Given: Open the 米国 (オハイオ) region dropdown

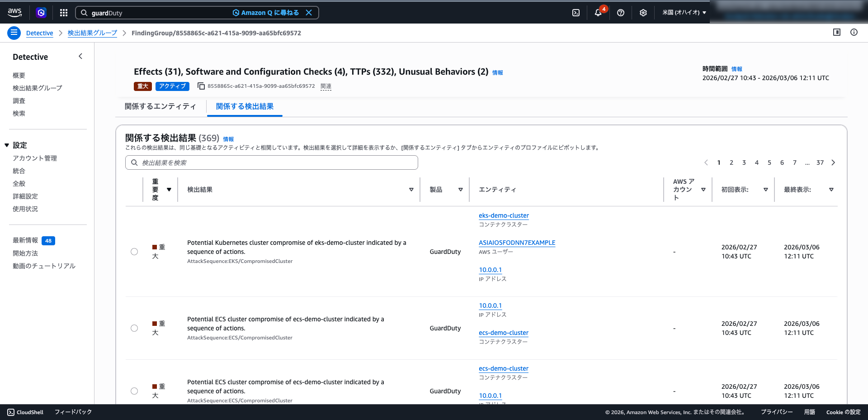Looking at the screenshot, I should 684,13.
